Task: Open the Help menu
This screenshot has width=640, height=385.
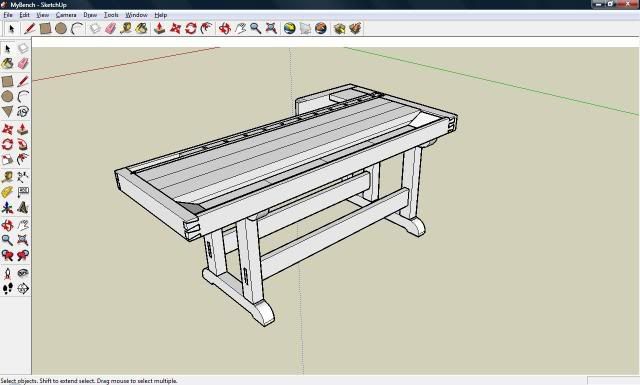Action: pyautogui.click(x=161, y=15)
